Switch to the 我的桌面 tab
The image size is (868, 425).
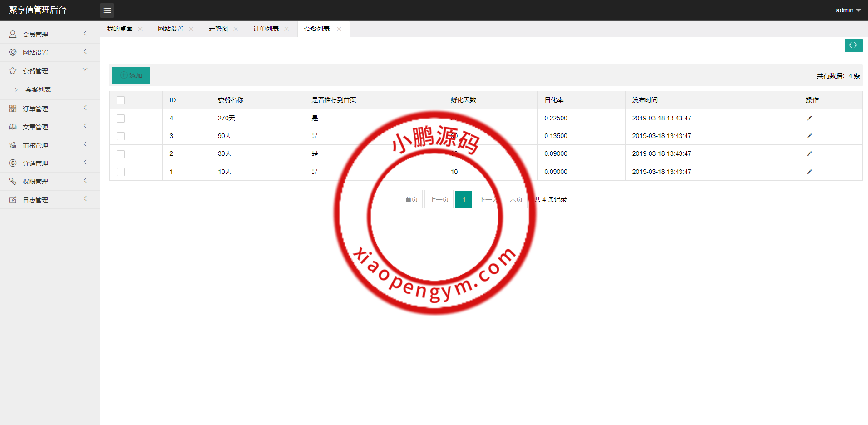pyautogui.click(x=120, y=29)
